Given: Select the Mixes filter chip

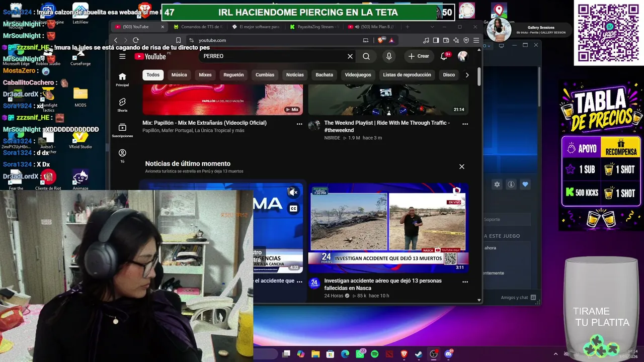Looking at the screenshot, I should pos(205,75).
